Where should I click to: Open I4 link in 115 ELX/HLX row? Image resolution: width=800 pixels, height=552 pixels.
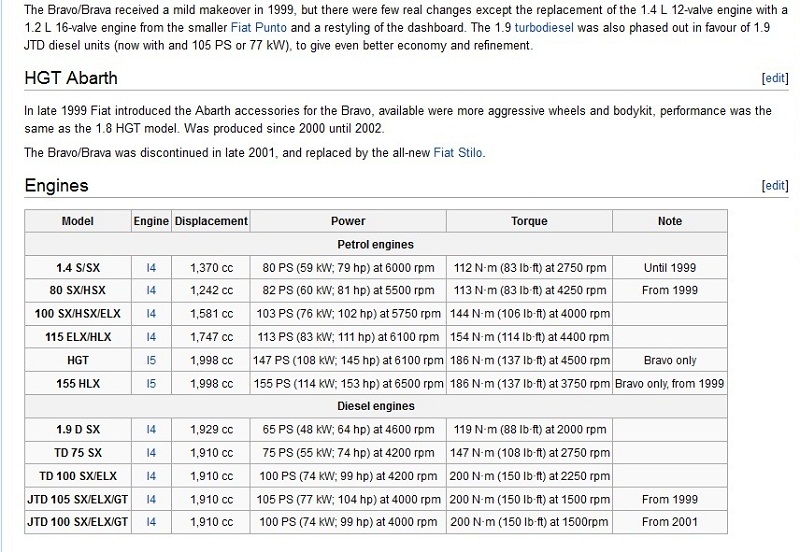[151, 337]
